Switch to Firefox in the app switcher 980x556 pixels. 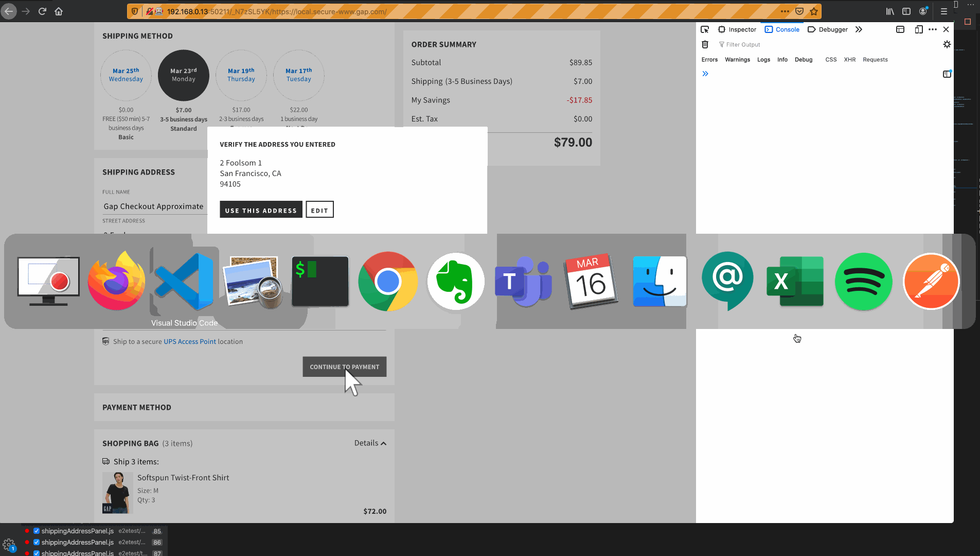point(116,281)
